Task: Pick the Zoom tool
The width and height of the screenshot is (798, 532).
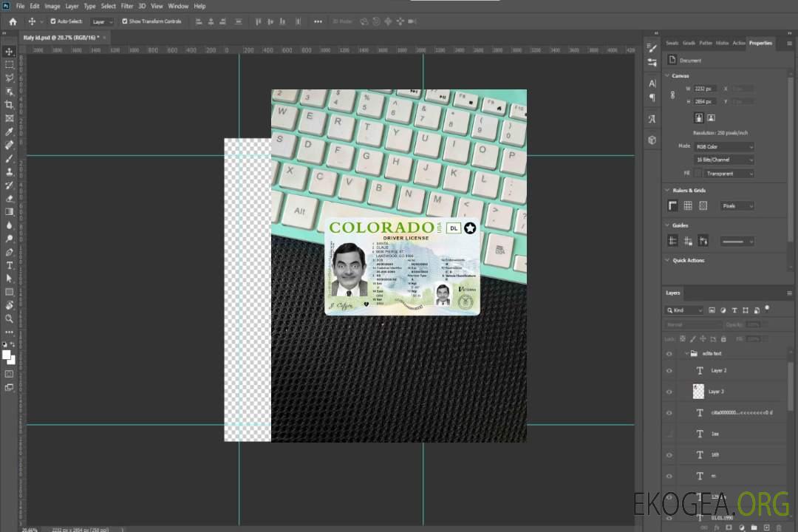Action: click(x=10, y=318)
